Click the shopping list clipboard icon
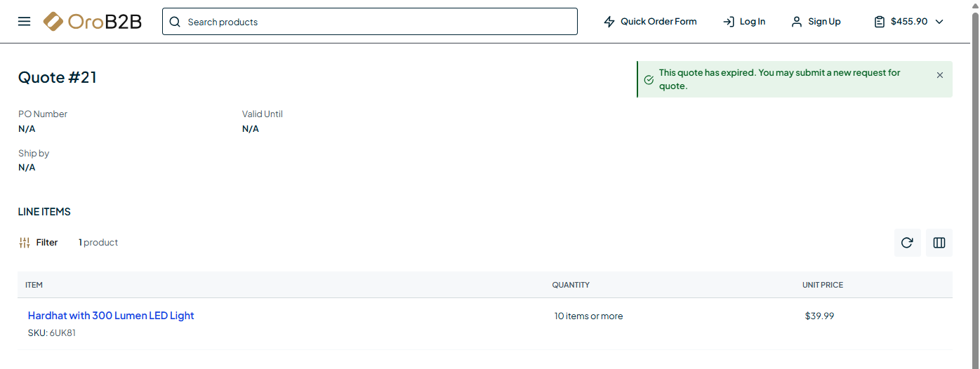Screen dimensions: 980x369 [879, 22]
